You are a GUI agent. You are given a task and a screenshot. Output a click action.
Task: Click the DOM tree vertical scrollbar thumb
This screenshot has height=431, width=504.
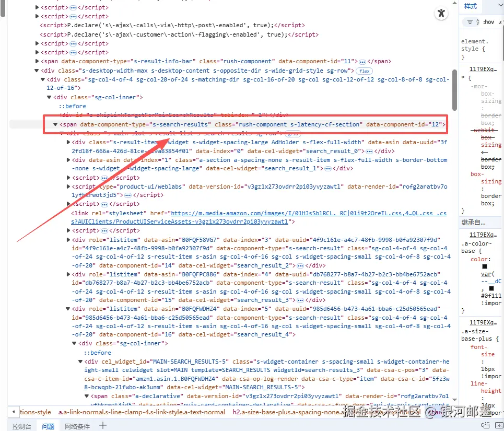click(454, 90)
